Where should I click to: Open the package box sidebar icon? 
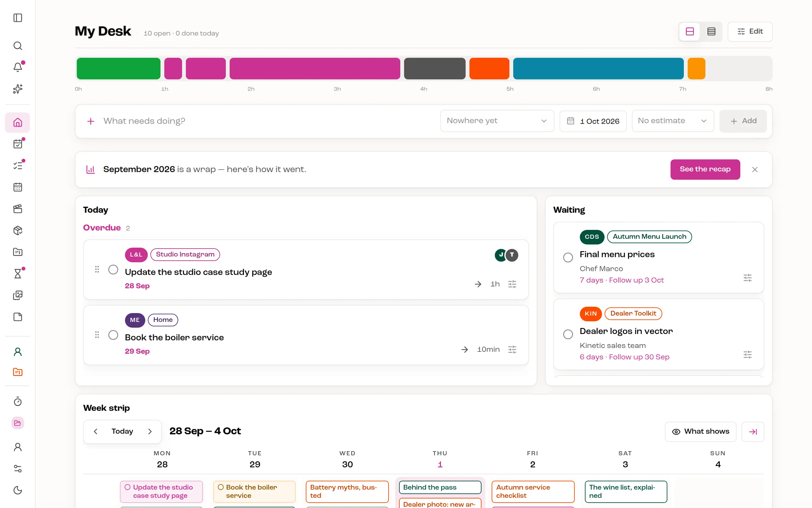[18, 231]
